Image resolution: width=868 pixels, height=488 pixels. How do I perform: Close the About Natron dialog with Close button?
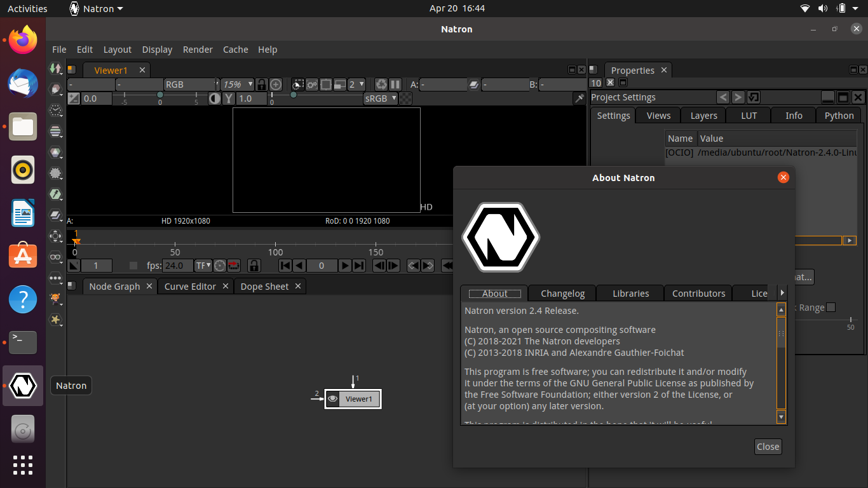pos(768,447)
